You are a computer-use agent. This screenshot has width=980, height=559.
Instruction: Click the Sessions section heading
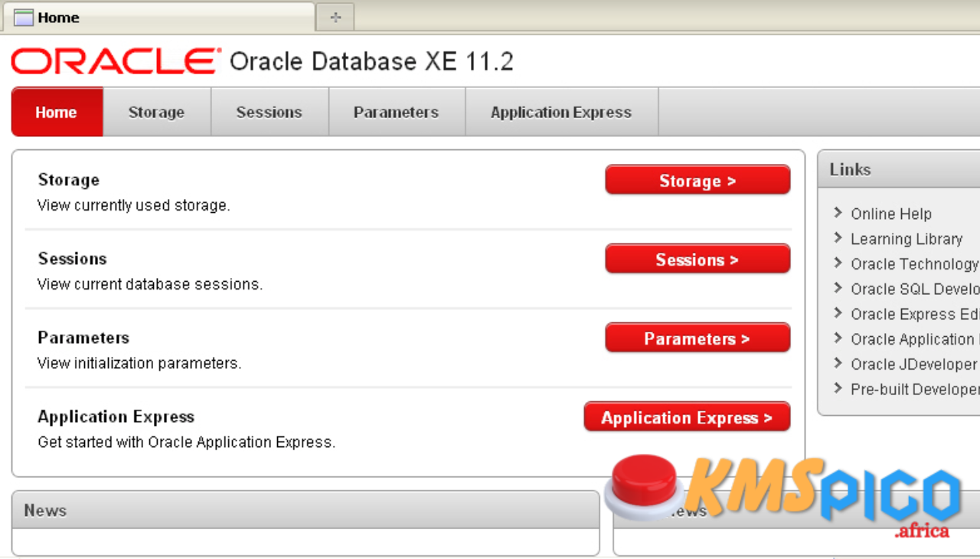(73, 259)
